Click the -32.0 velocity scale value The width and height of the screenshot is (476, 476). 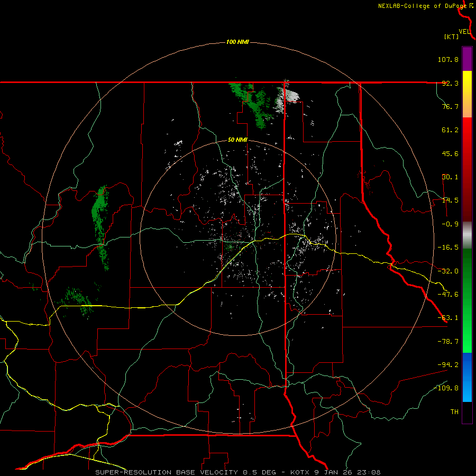(x=448, y=271)
